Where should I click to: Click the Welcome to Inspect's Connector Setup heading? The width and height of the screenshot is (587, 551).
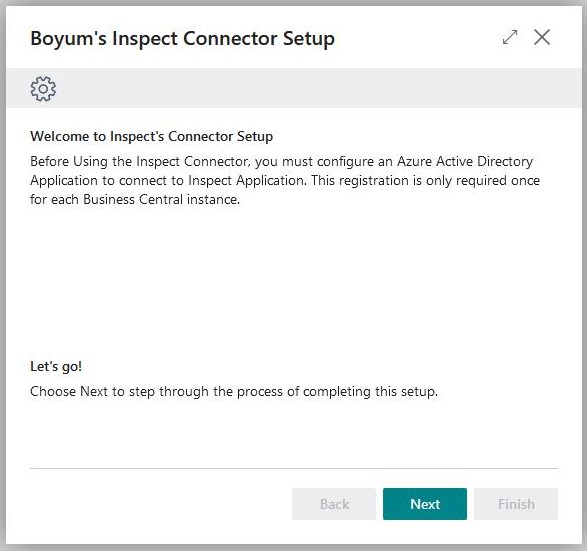(x=151, y=136)
